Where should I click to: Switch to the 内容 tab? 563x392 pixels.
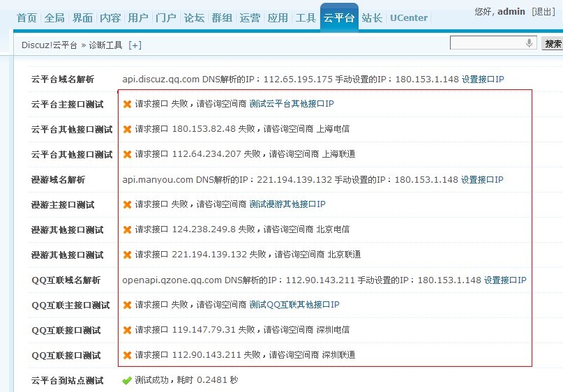110,18
